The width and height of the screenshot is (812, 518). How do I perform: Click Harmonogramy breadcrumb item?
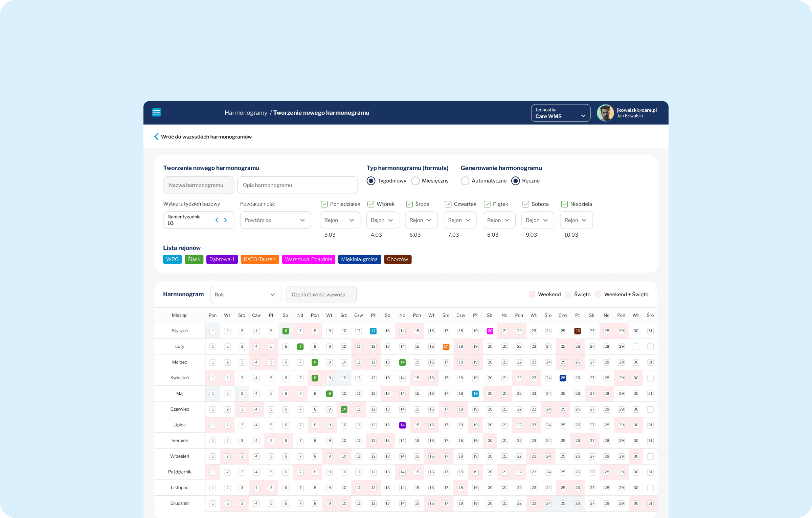(246, 113)
